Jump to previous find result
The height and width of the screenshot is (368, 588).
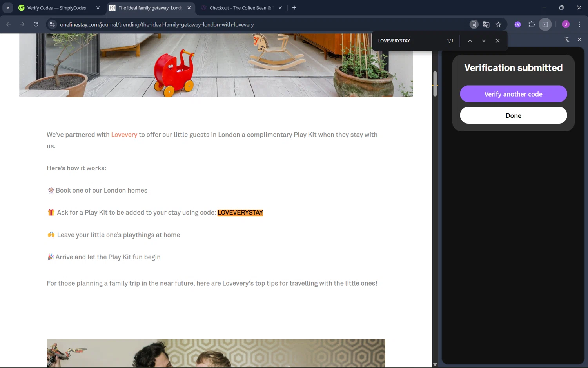(x=470, y=41)
